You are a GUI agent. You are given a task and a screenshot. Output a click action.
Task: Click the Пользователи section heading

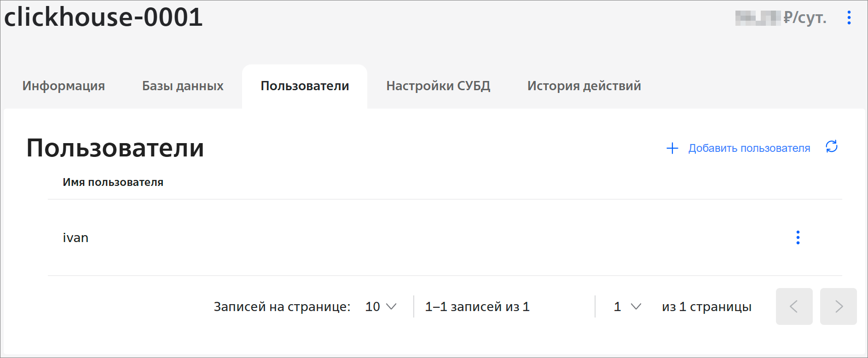[x=115, y=148]
